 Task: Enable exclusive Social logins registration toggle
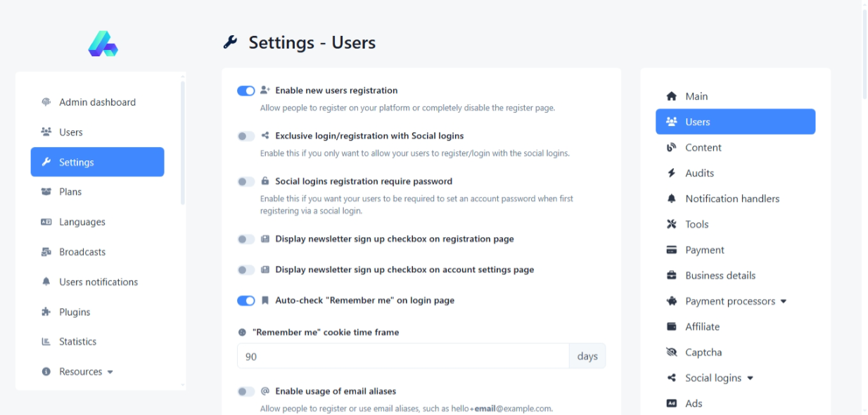tap(246, 136)
